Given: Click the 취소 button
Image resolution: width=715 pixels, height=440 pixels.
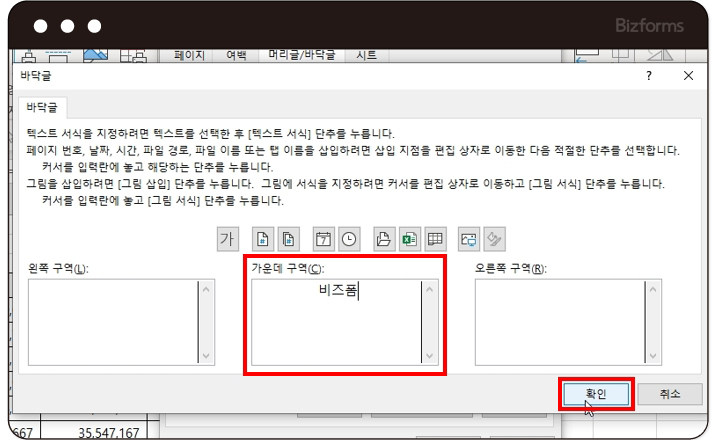Looking at the screenshot, I should pos(669,394).
